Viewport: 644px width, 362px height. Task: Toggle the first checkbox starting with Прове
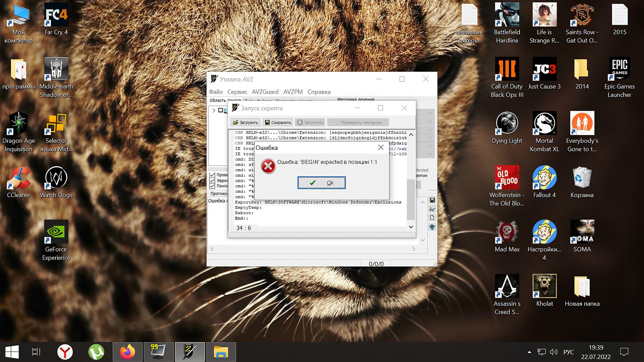tap(212, 175)
